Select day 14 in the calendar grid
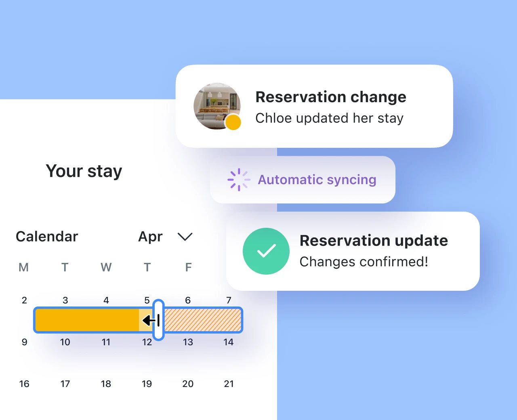This screenshot has width=517, height=420. [228, 342]
